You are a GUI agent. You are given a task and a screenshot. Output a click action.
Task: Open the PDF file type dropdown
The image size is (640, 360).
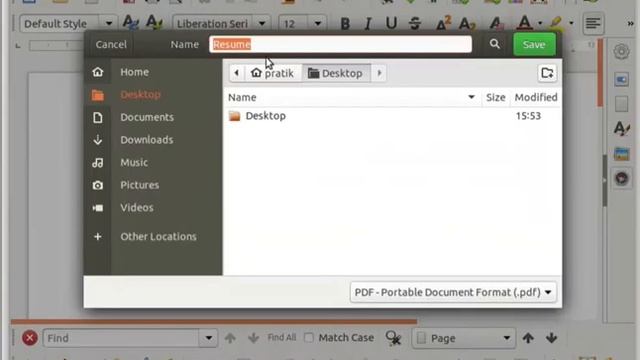click(453, 292)
